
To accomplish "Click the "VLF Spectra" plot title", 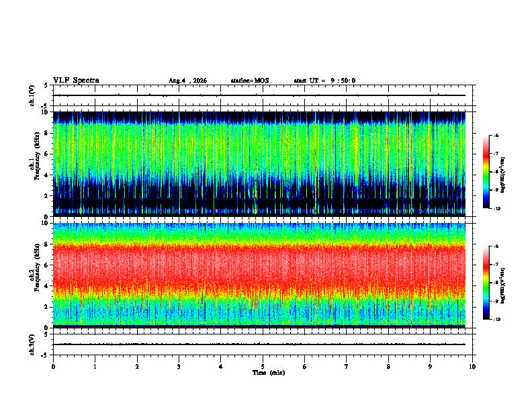I will click(76, 81).
